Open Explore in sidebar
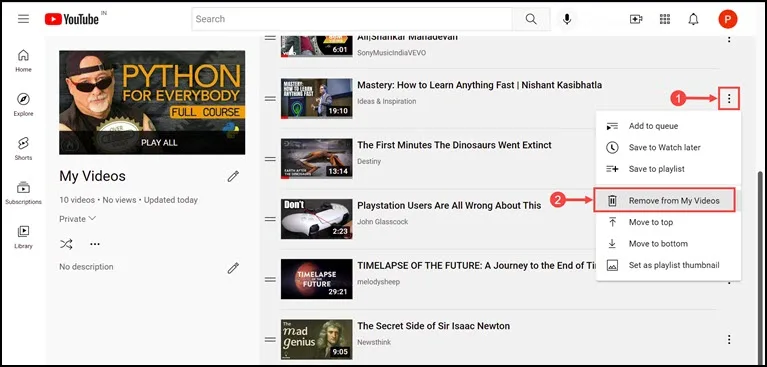Viewport: 767px width, 367px height. [23, 105]
